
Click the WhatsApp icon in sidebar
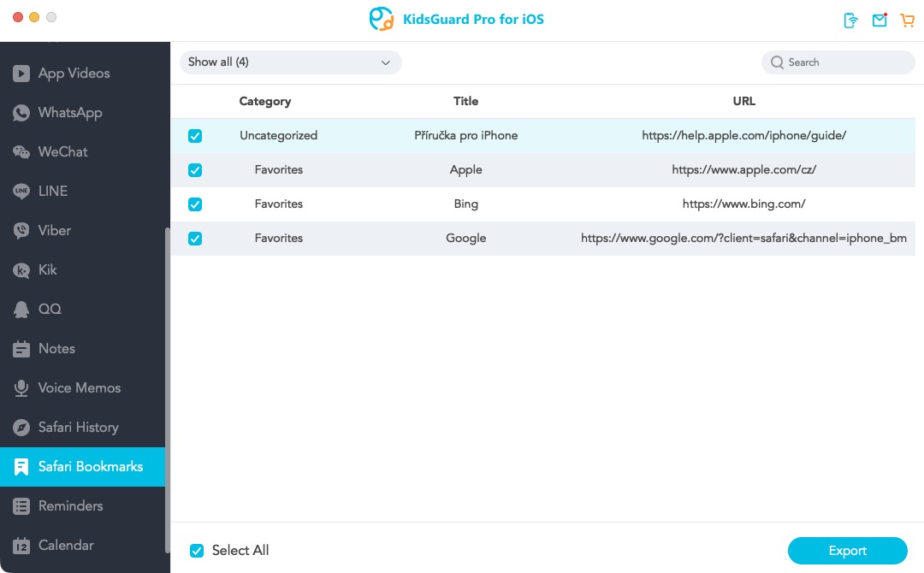(21, 113)
